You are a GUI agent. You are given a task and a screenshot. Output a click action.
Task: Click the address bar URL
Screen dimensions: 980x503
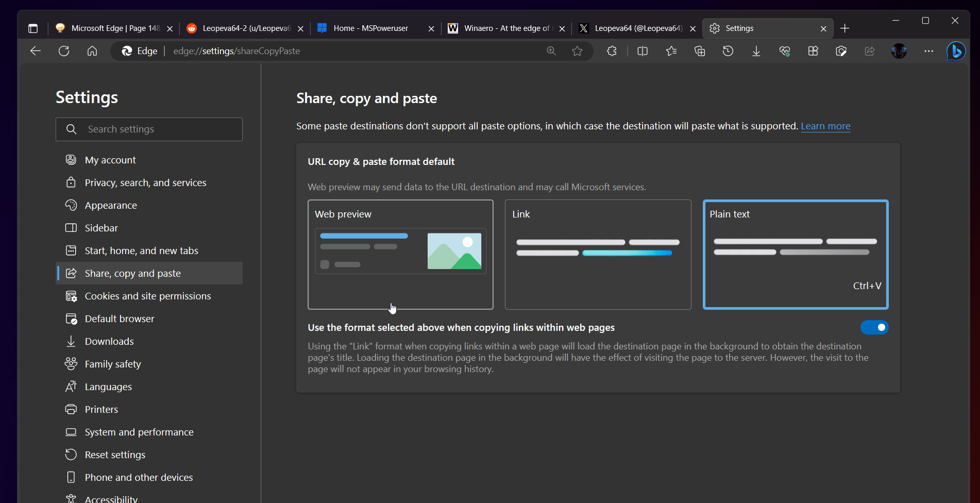tap(236, 51)
